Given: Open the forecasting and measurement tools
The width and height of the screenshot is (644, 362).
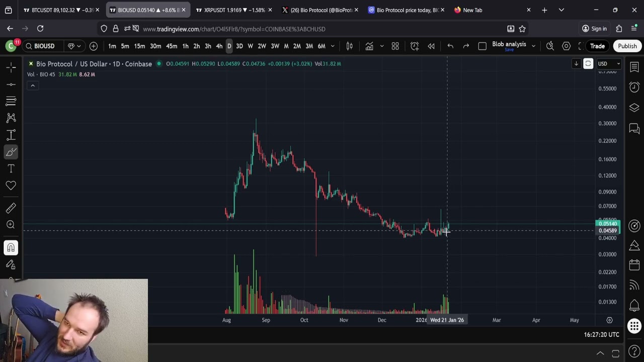Looking at the screenshot, I should pyautogui.click(x=11, y=135).
